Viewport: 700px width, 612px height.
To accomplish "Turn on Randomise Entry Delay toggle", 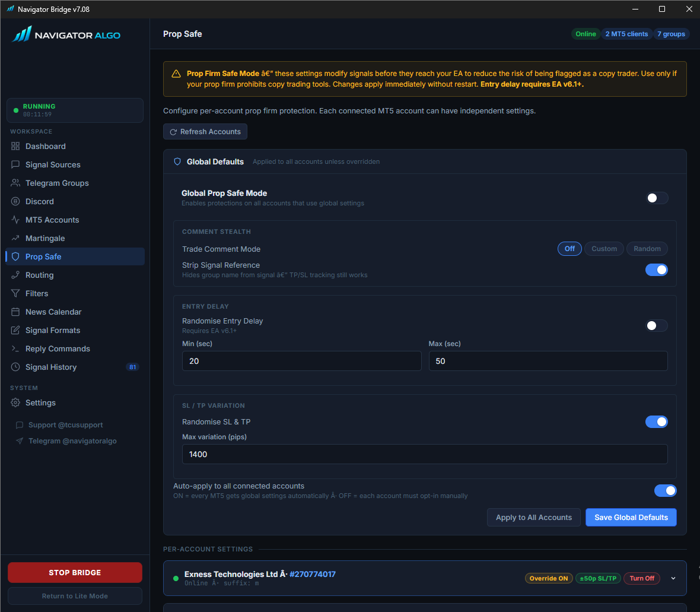I will pyautogui.click(x=657, y=326).
